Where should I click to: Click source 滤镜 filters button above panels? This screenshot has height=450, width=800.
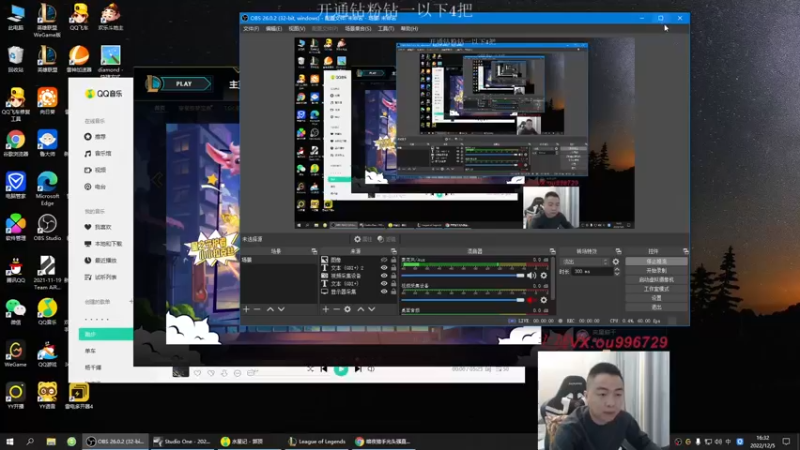(x=386, y=239)
